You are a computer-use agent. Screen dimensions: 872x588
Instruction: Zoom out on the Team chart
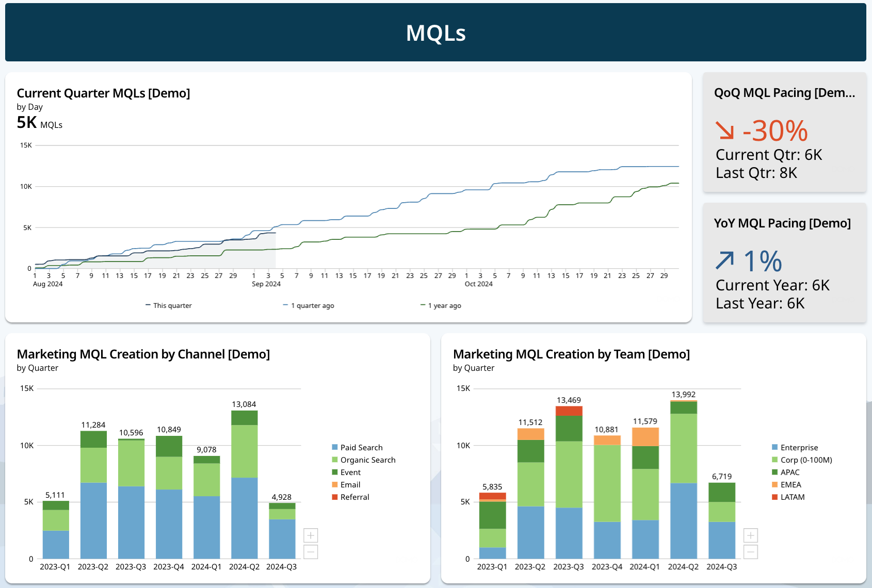[x=750, y=552]
